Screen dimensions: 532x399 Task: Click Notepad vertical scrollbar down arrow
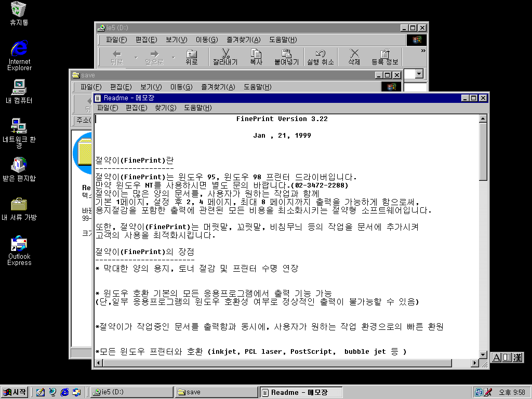[483, 354]
